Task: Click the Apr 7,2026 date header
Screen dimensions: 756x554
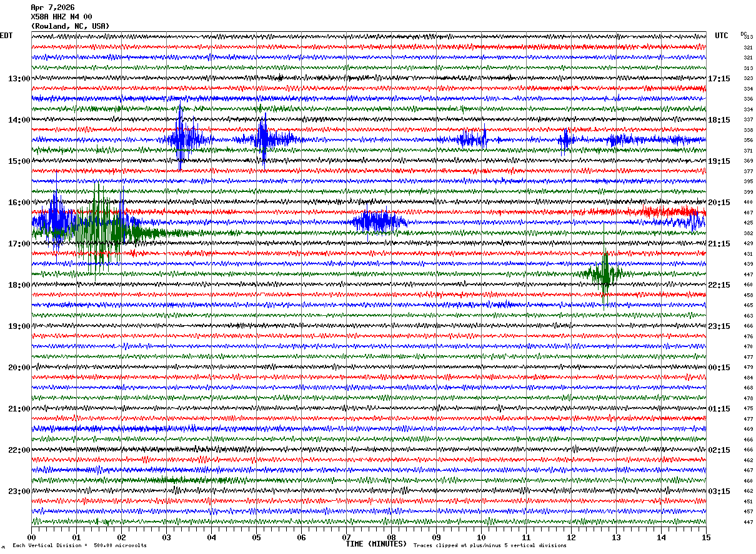Action: click(52, 8)
